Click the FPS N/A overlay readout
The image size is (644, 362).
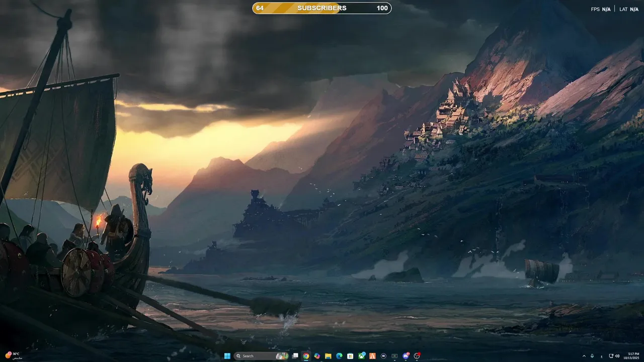[x=601, y=9]
